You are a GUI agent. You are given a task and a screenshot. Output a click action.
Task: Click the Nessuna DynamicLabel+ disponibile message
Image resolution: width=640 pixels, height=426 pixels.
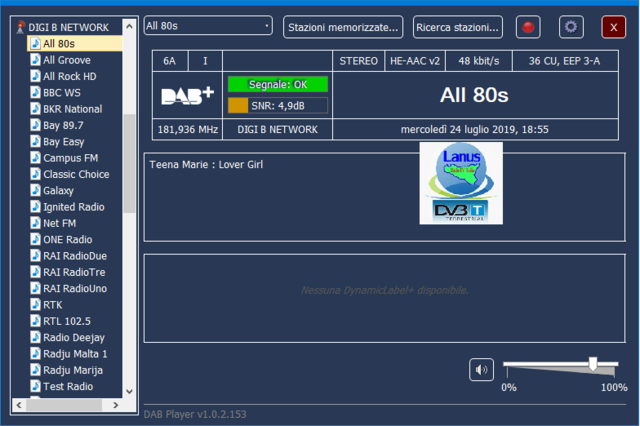[384, 290]
